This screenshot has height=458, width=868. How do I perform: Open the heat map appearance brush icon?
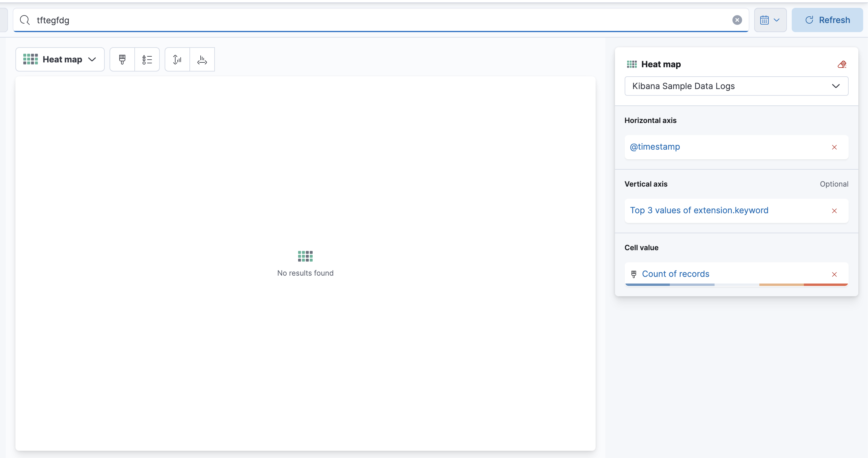(122, 59)
